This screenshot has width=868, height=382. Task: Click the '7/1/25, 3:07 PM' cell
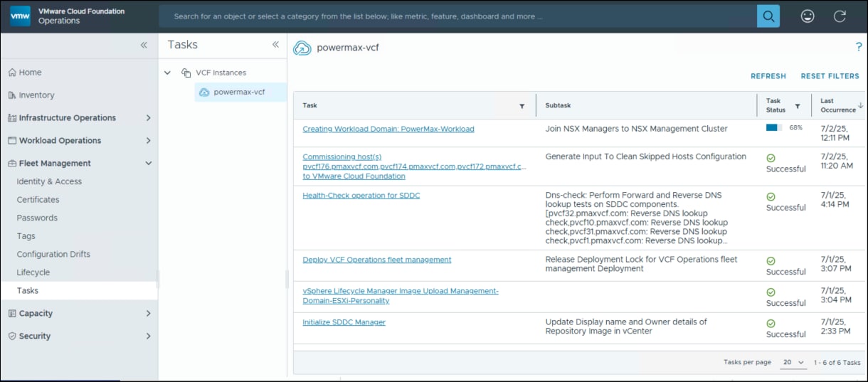tap(835, 265)
